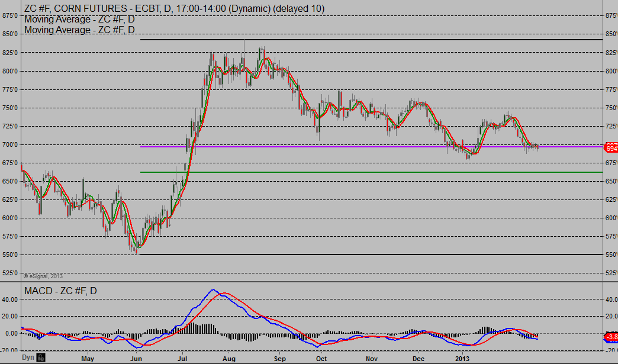Click the lock icon next to Dyn
Image resolution: width=618 pixels, height=364 pixels.
coord(41,358)
